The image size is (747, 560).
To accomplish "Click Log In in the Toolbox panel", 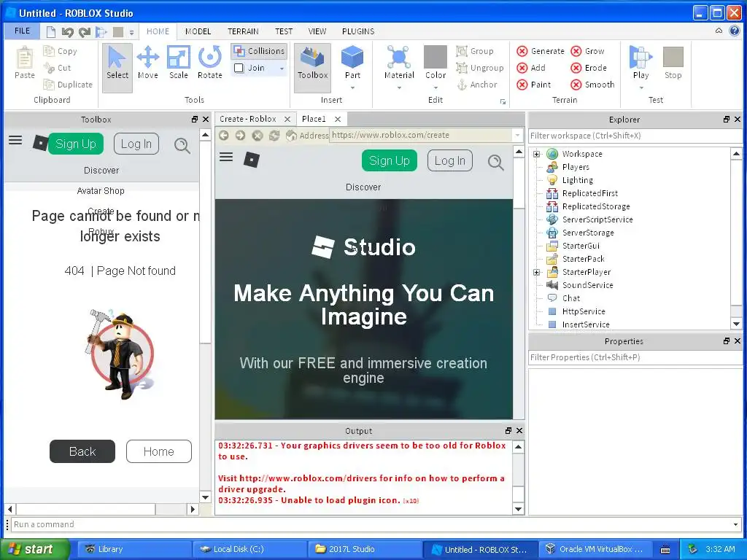I will tap(136, 144).
